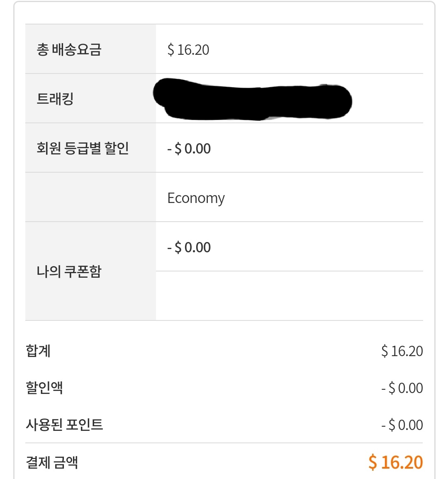Select the 나의 쿠폰함 discount amount
448x479 pixels.
[x=189, y=247]
